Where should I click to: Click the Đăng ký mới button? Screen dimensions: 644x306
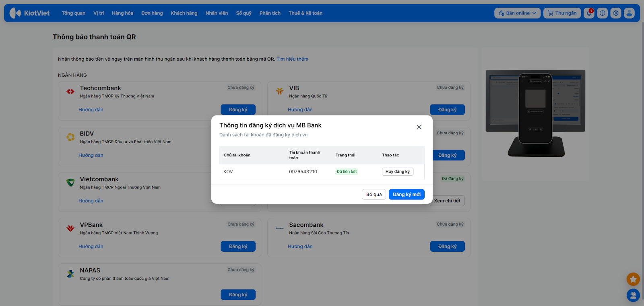pos(407,195)
